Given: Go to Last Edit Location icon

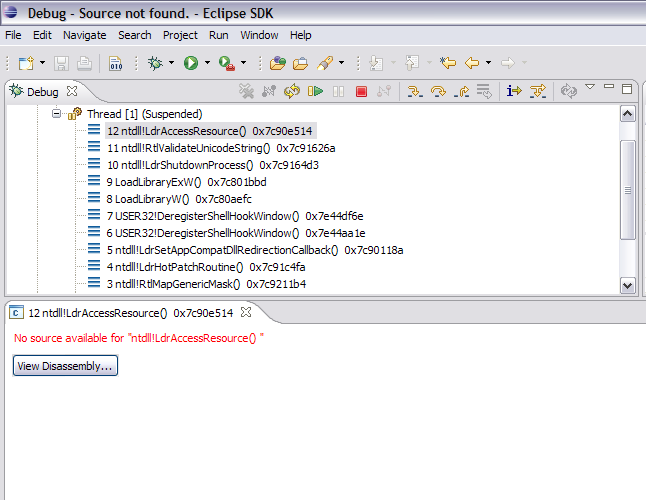Looking at the screenshot, I should point(448,63).
